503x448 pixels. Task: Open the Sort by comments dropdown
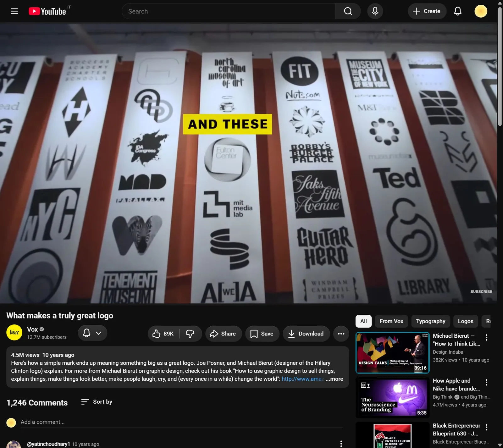point(97,402)
